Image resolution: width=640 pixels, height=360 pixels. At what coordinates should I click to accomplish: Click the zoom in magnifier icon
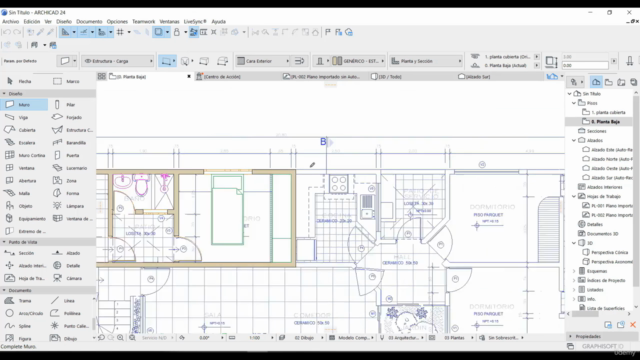[120, 338]
